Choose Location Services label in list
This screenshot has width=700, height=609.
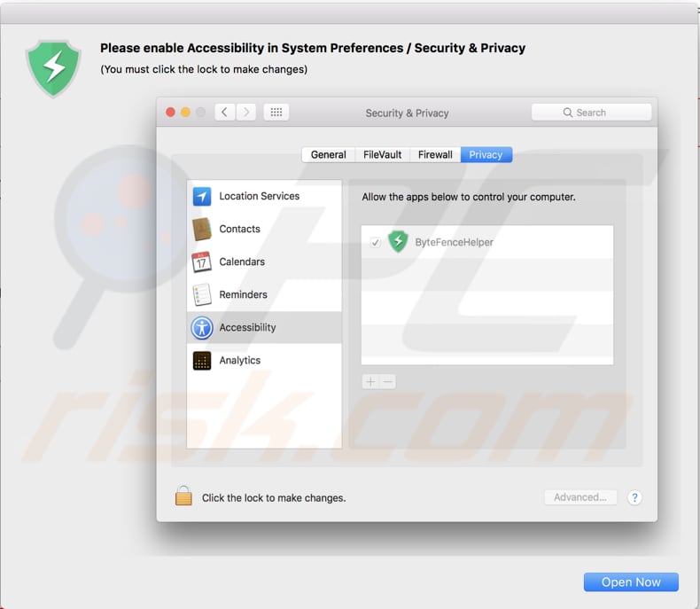point(260,196)
